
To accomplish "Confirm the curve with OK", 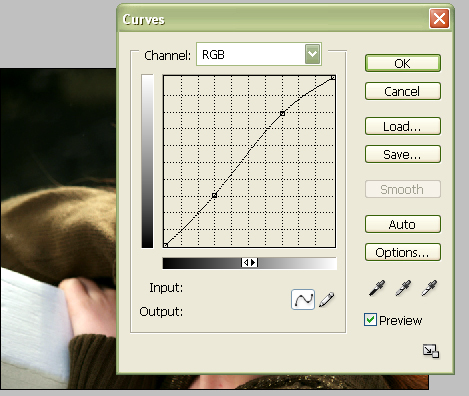I will (x=403, y=63).
